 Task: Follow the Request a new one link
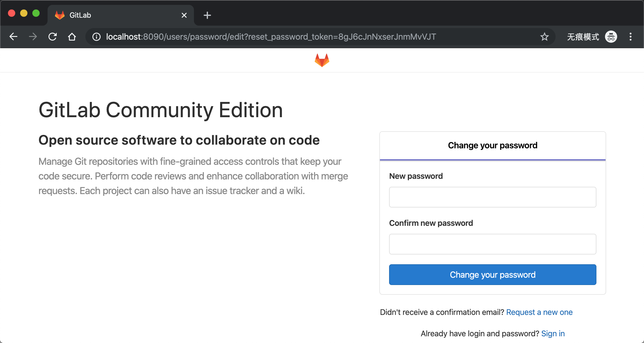(539, 312)
